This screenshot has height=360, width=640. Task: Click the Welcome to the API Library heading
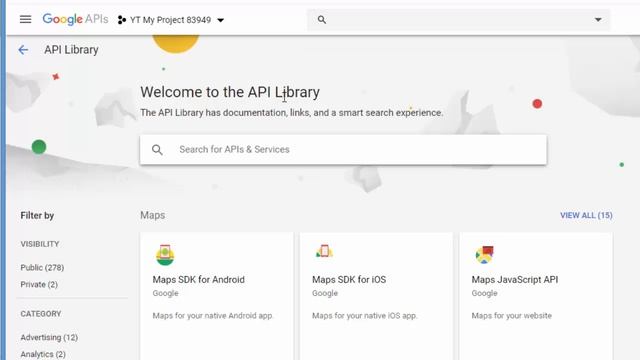[x=230, y=92]
